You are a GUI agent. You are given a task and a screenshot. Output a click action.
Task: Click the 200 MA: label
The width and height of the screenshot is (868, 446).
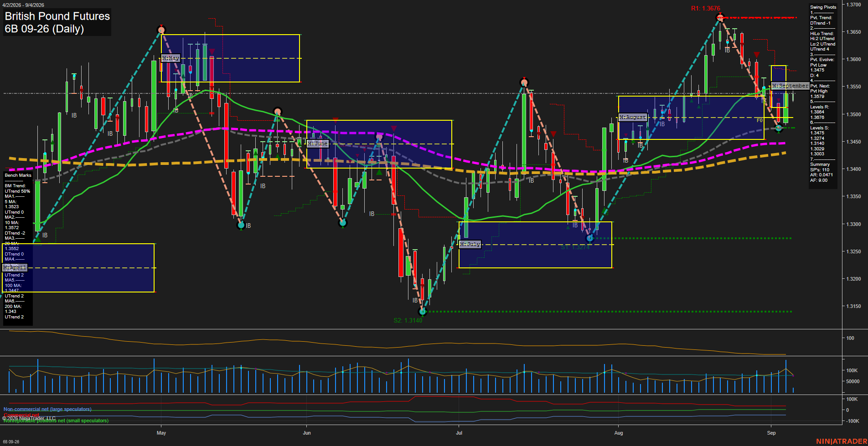(x=13, y=307)
